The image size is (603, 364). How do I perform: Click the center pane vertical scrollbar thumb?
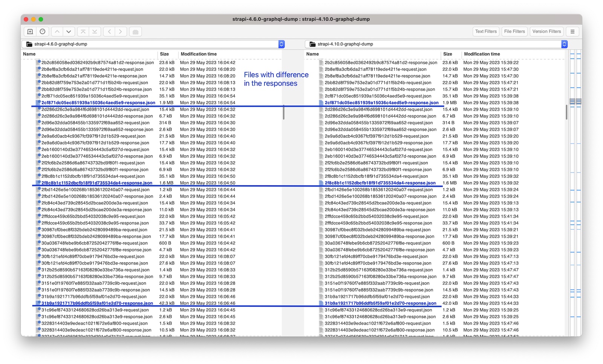pos(283,112)
